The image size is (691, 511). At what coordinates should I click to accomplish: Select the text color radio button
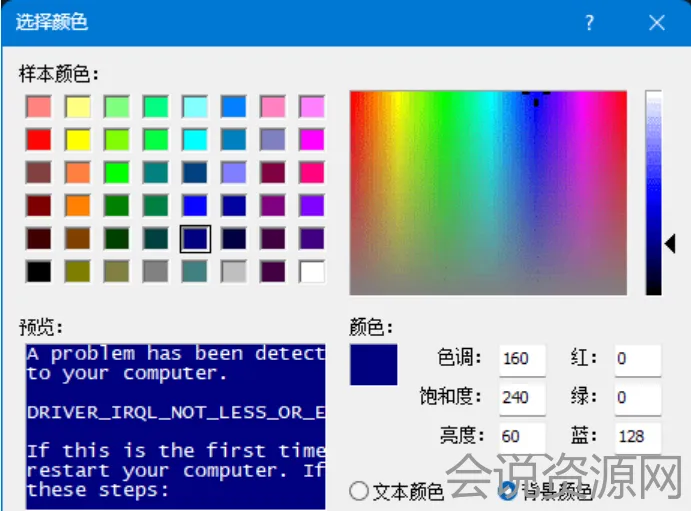pyautogui.click(x=360, y=491)
